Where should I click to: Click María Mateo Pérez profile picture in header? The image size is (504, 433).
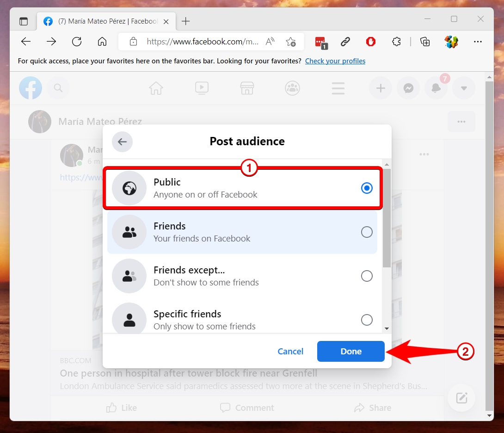click(40, 122)
